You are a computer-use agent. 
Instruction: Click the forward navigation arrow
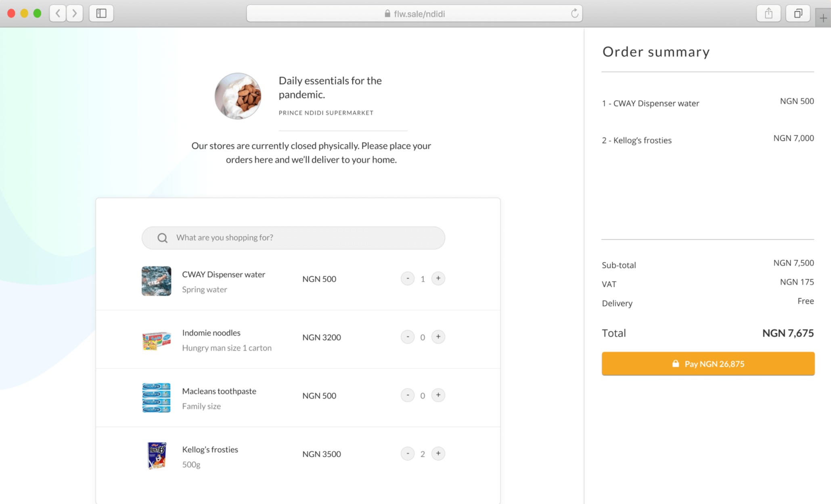[x=75, y=13]
